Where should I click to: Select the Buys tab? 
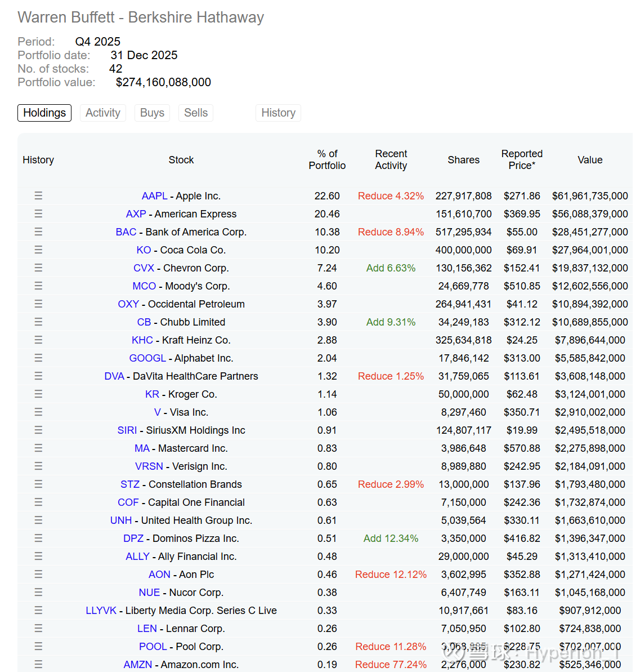click(152, 113)
